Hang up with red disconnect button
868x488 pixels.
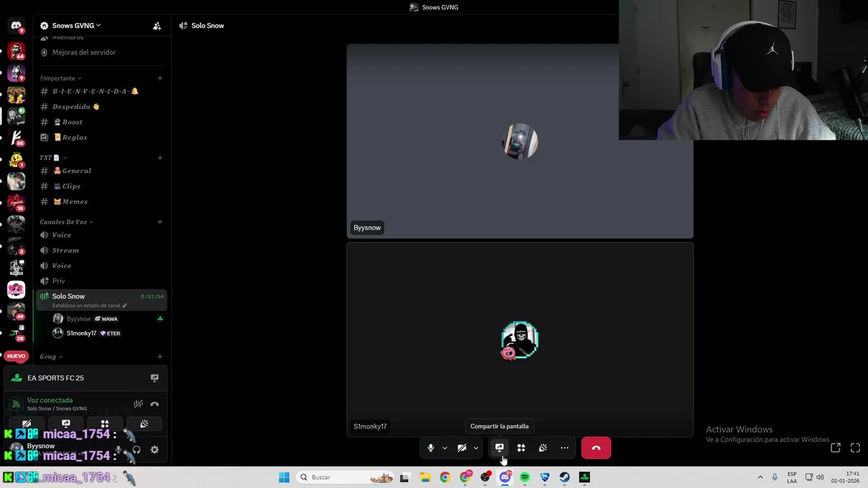tap(596, 448)
